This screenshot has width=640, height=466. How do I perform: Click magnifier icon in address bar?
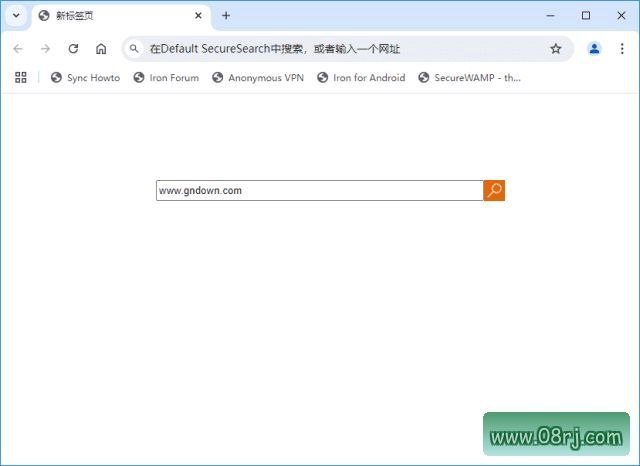(134, 49)
